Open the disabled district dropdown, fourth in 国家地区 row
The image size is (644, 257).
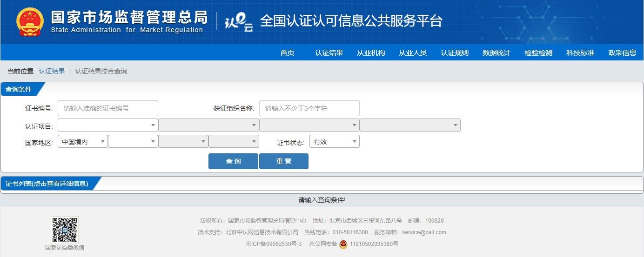coord(234,141)
